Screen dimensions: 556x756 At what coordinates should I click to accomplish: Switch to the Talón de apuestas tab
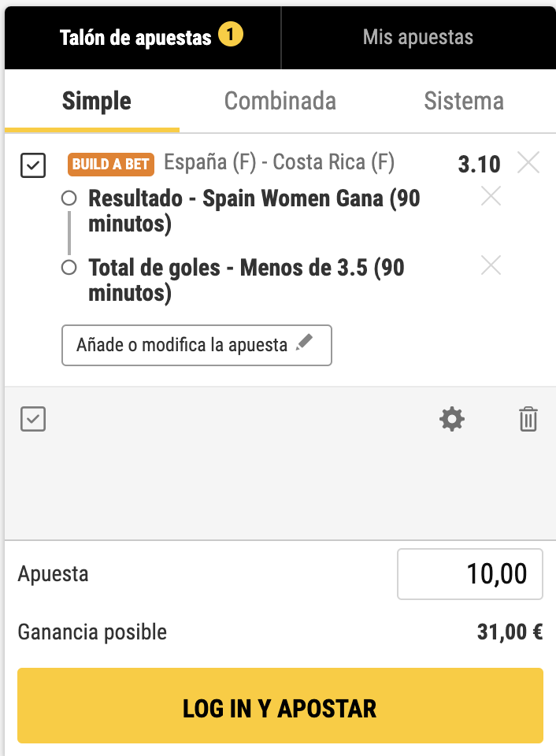click(x=135, y=37)
